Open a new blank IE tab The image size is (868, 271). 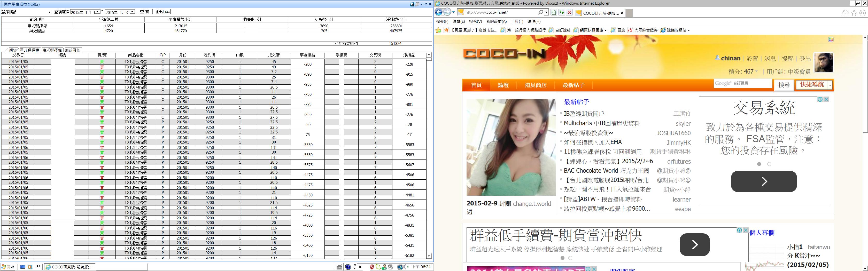click(629, 13)
